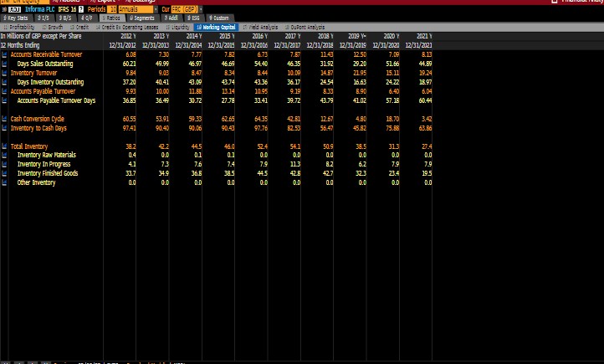Select the Growth sub-tab
The image size is (604, 364).
pos(53,28)
